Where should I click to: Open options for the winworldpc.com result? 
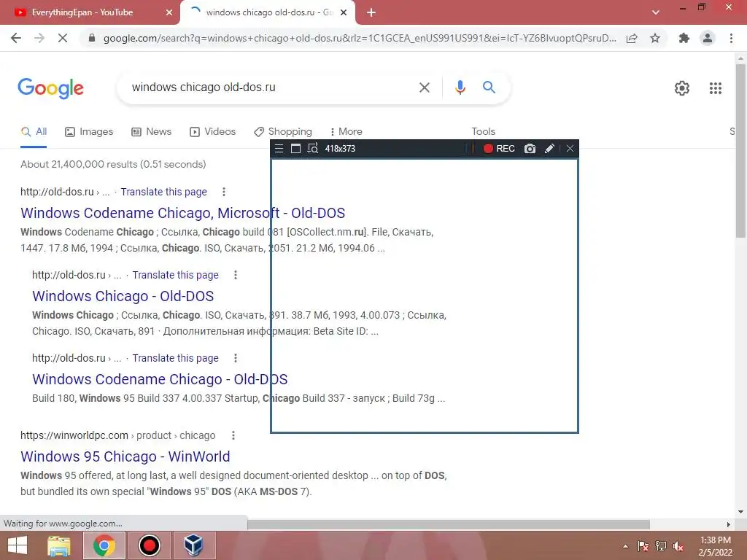click(233, 435)
